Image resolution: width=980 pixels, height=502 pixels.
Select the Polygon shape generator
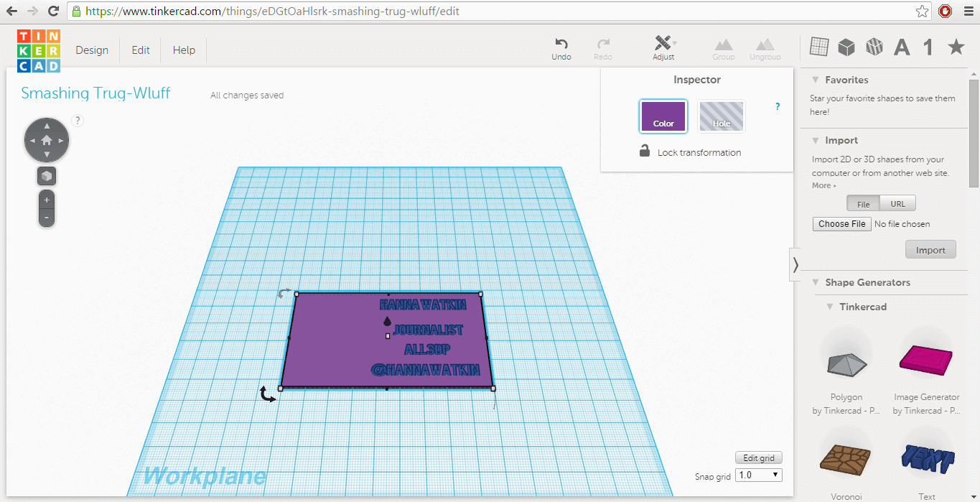[x=846, y=365]
